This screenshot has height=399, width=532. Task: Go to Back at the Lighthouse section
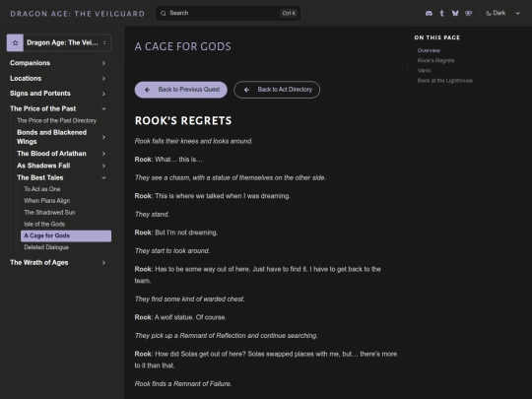click(x=444, y=81)
